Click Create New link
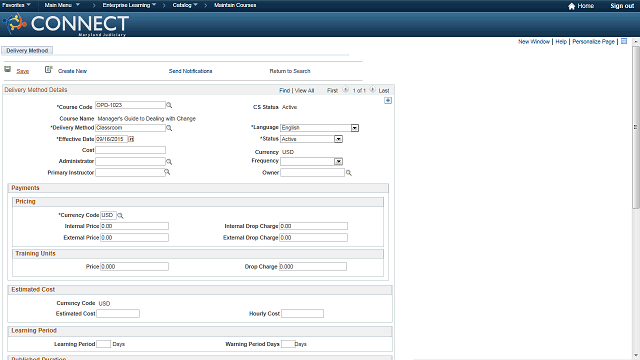This screenshot has width=640, height=360. 72,71
